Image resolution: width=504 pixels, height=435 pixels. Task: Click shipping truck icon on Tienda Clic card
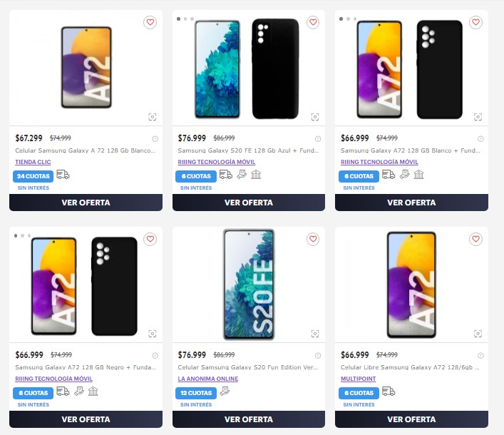(x=63, y=175)
